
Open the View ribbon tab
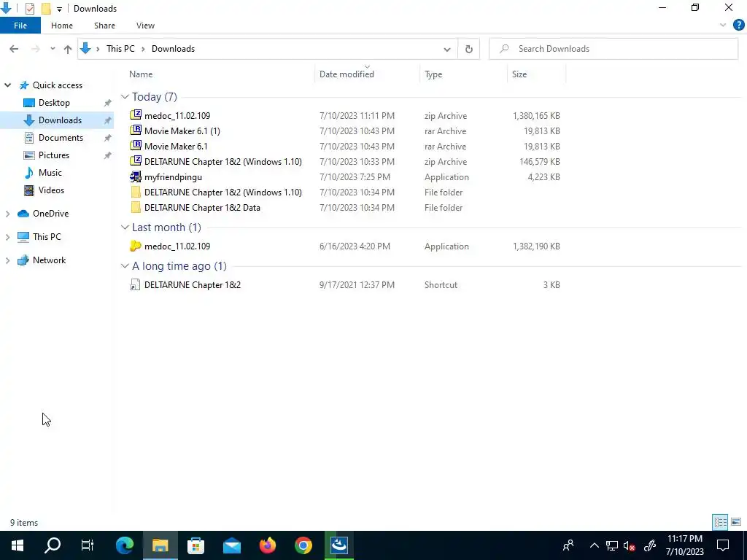tap(145, 26)
